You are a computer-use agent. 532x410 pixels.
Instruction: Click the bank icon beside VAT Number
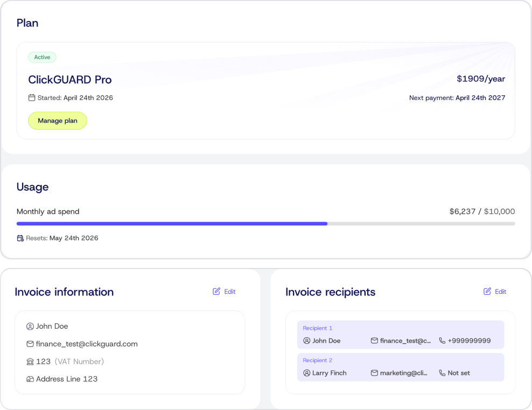(30, 362)
